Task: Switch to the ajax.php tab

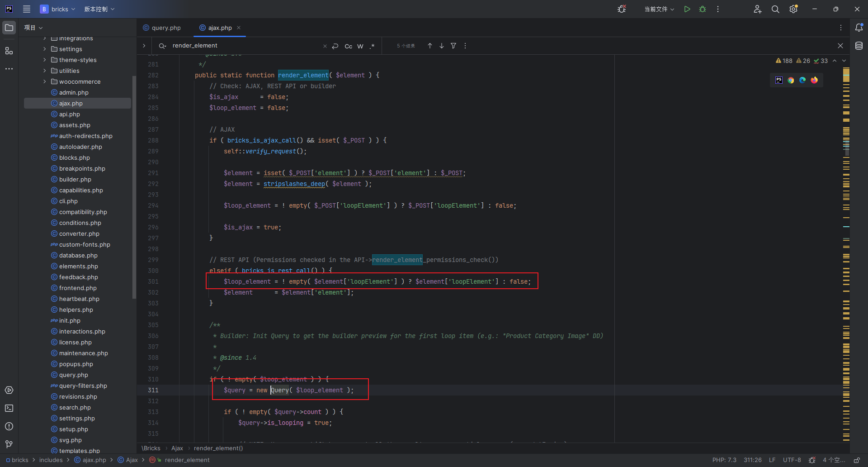Action: [216, 28]
